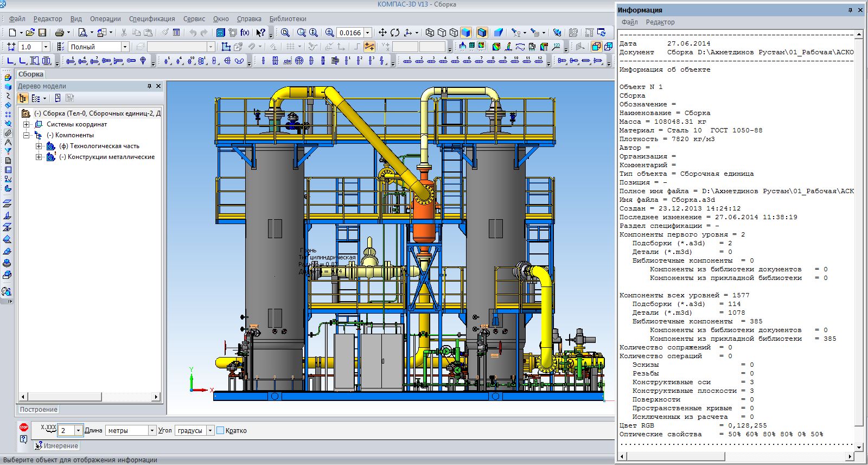
Task: Open the Редактор menu in Информация window
Action: (x=660, y=22)
